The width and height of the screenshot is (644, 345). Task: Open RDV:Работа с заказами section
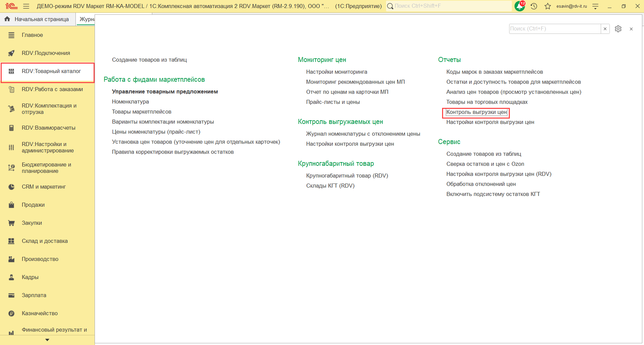click(x=52, y=89)
